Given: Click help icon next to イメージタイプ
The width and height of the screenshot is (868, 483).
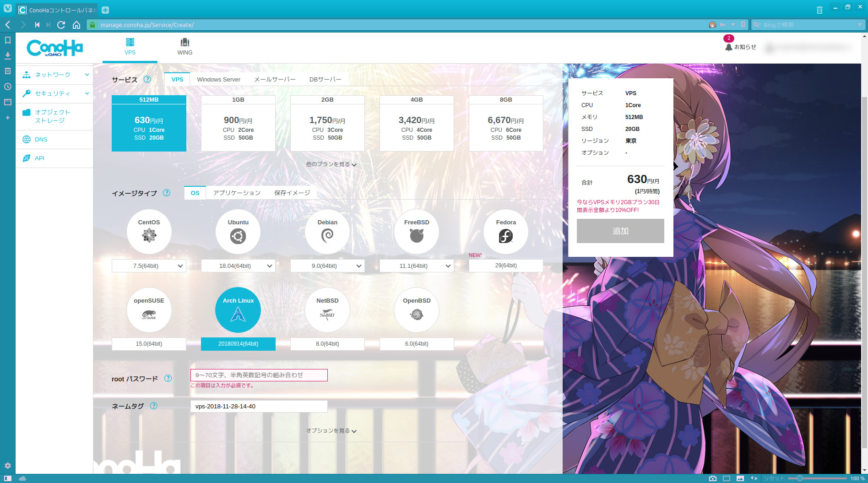Looking at the screenshot, I should (x=167, y=193).
